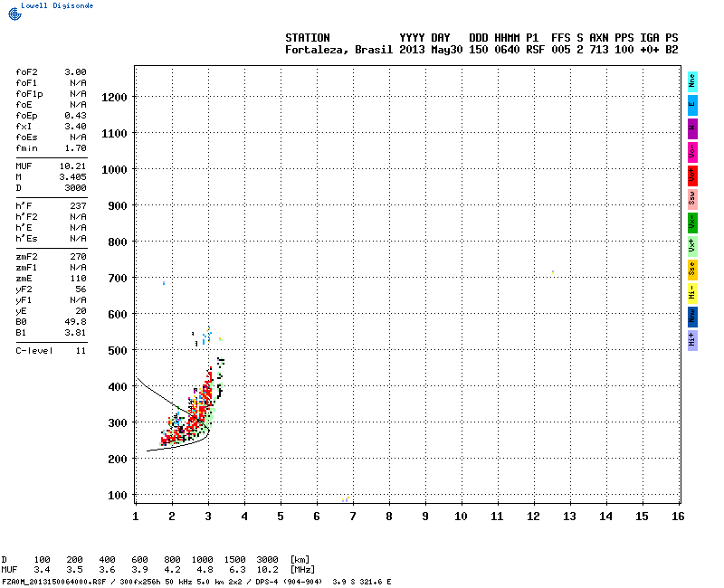
Task: Pick the dark green Vx- legend swatch
Action: click(692, 223)
